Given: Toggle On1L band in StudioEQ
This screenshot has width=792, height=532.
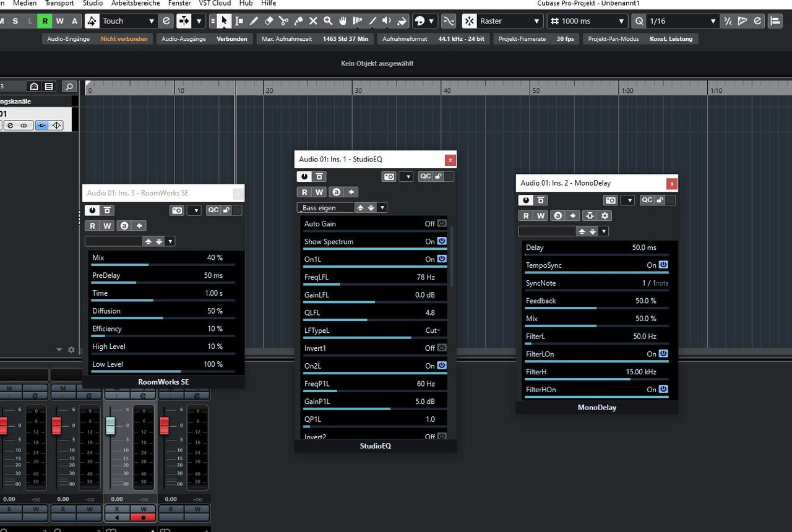Looking at the screenshot, I should click(x=442, y=259).
